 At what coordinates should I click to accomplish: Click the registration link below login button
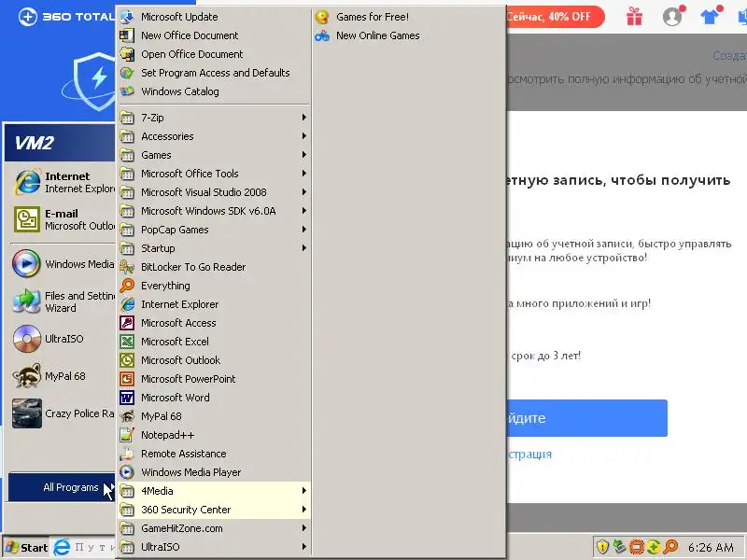(529, 454)
